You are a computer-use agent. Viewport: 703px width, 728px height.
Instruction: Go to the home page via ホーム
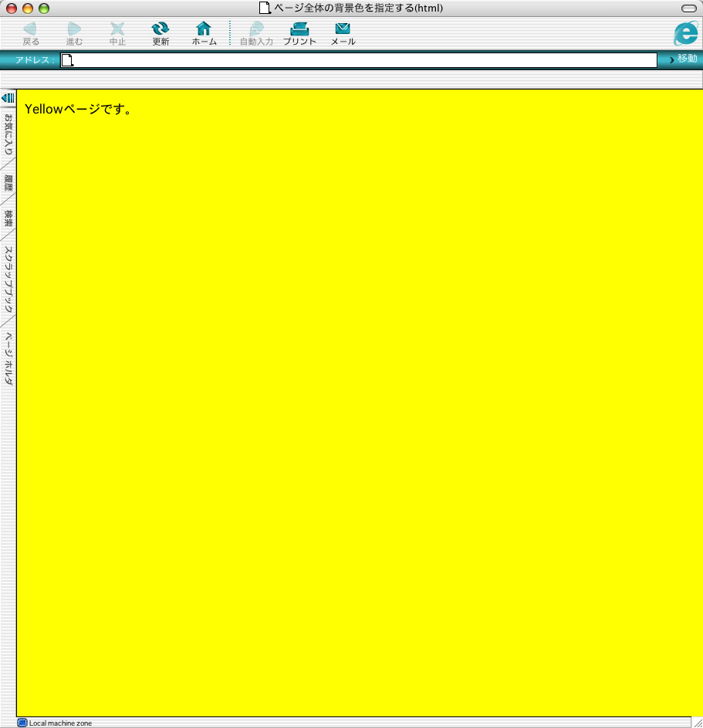pyautogui.click(x=204, y=29)
